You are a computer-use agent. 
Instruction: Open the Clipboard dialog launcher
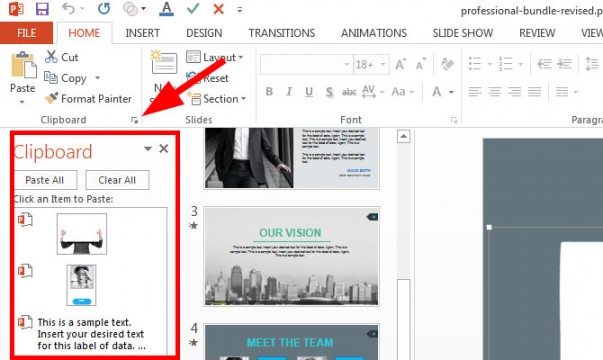[x=134, y=120]
